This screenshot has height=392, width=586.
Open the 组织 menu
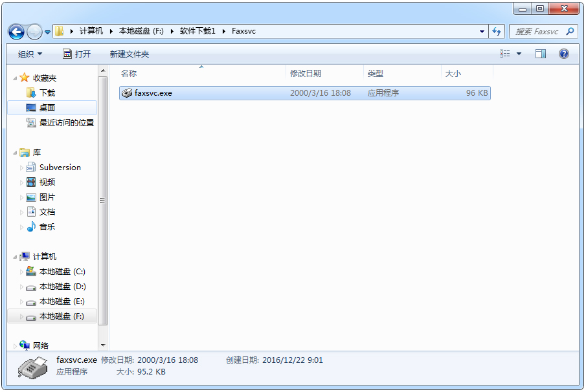pyautogui.click(x=30, y=54)
